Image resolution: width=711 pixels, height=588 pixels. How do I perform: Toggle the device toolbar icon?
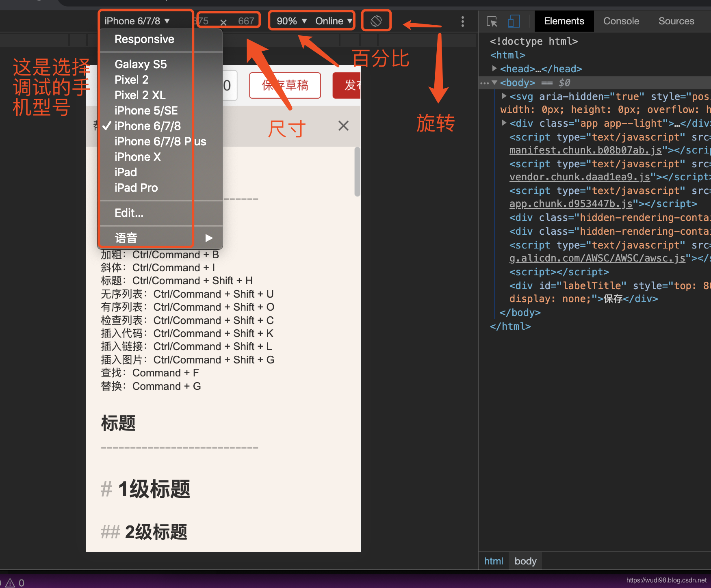pyautogui.click(x=514, y=21)
